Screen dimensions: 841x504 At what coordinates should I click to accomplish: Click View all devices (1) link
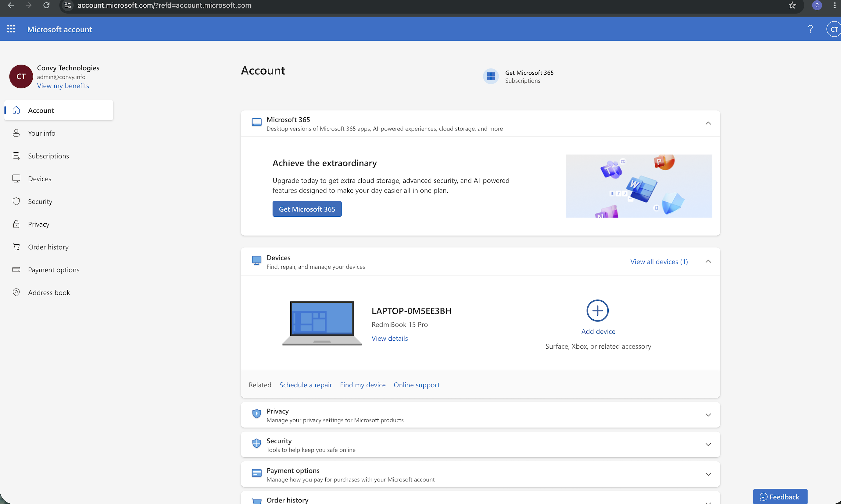659,262
